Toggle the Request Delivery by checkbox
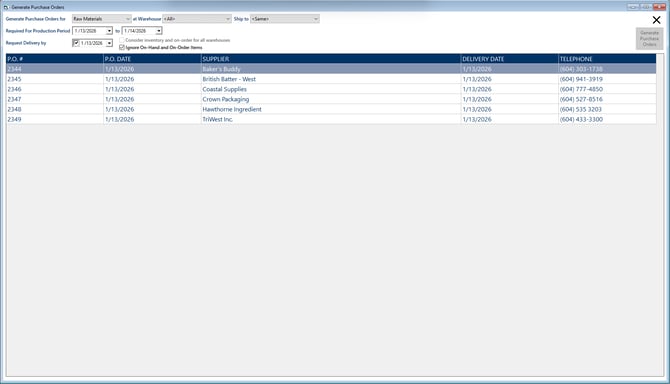This screenshot has height=384, width=670. [x=76, y=43]
